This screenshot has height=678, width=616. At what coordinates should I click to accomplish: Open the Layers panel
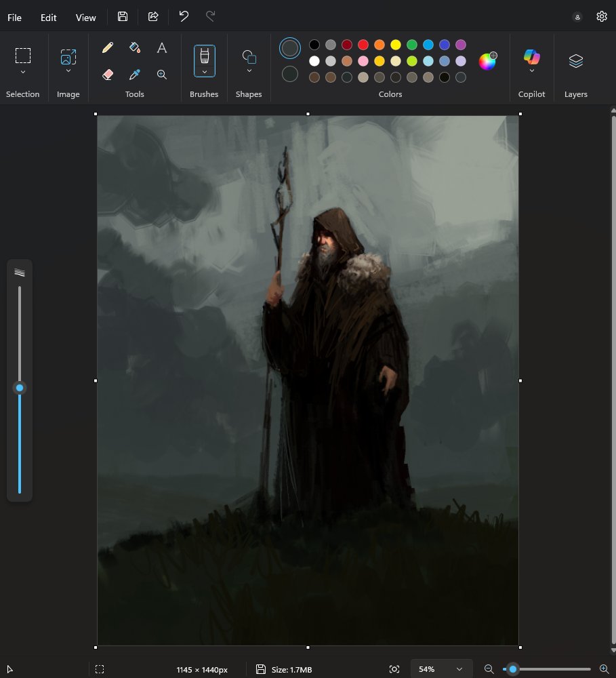tap(576, 61)
